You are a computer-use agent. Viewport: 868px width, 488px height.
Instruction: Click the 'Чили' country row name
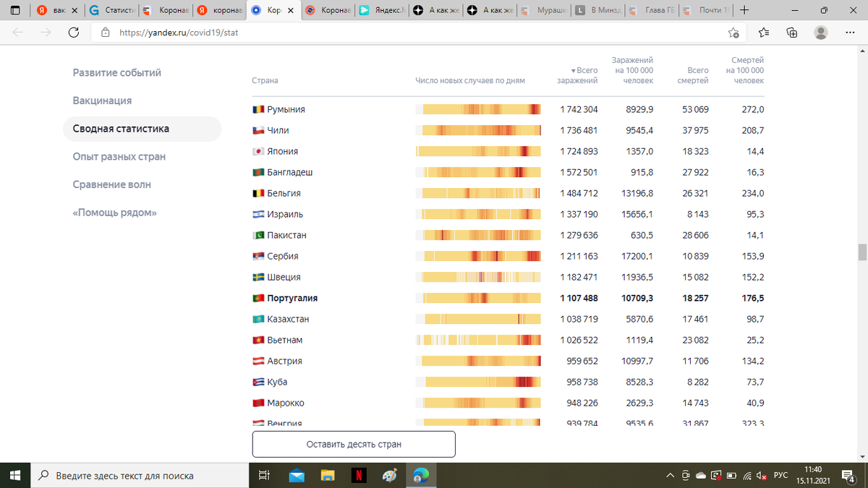(x=278, y=130)
